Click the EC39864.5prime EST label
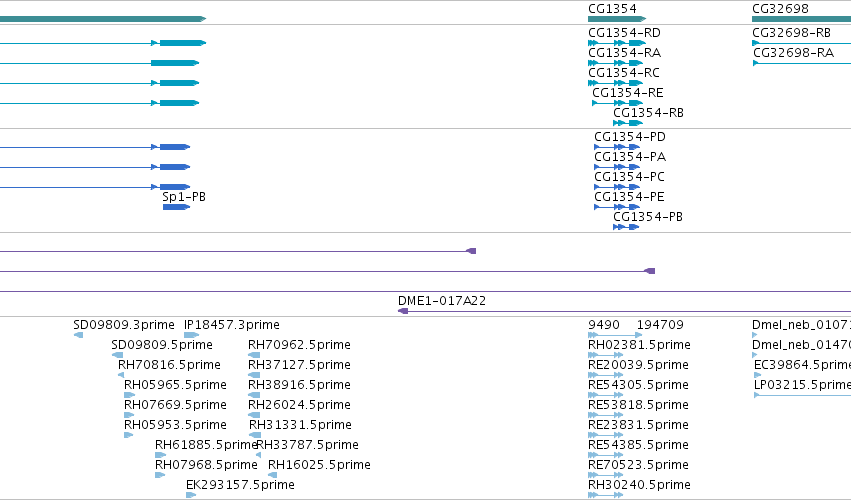 [802, 365]
